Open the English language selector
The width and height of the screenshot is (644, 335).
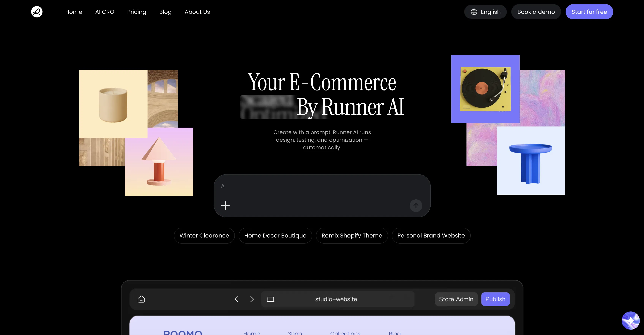tap(485, 12)
